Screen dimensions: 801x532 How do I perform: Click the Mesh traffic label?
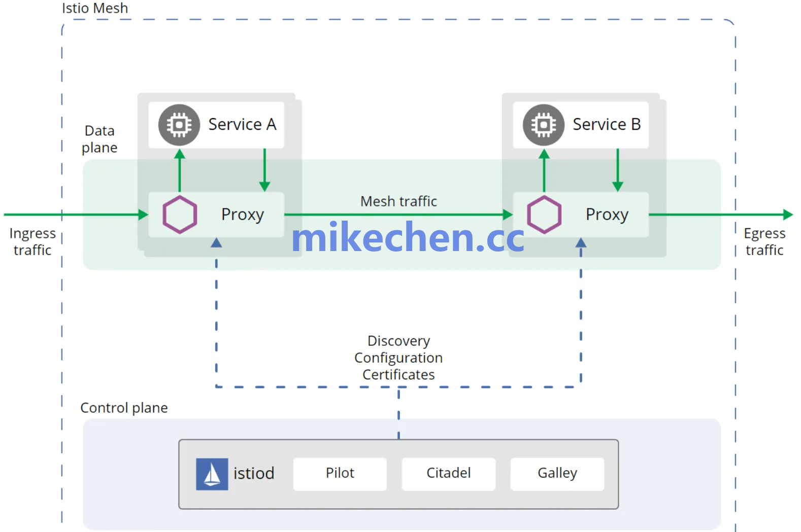coord(398,201)
